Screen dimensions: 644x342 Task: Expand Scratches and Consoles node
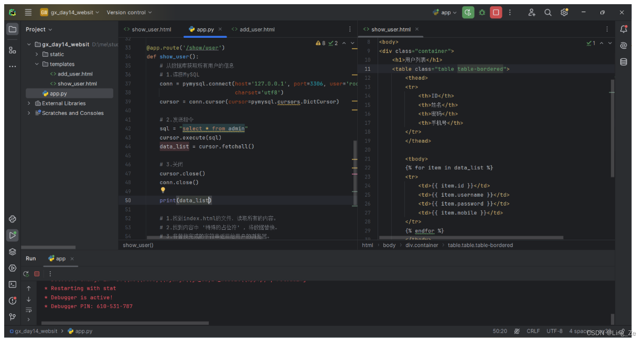(x=29, y=113)
